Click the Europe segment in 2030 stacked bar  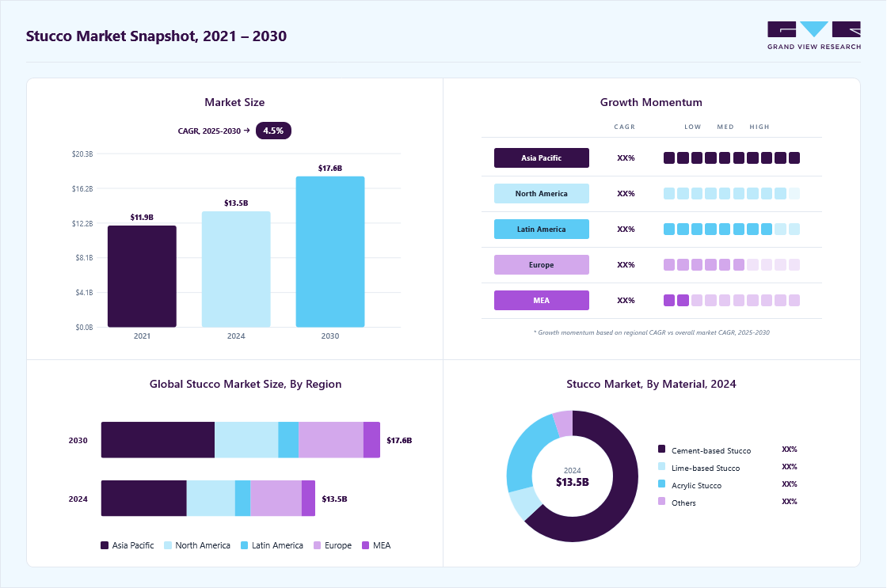tap(331, 440)
